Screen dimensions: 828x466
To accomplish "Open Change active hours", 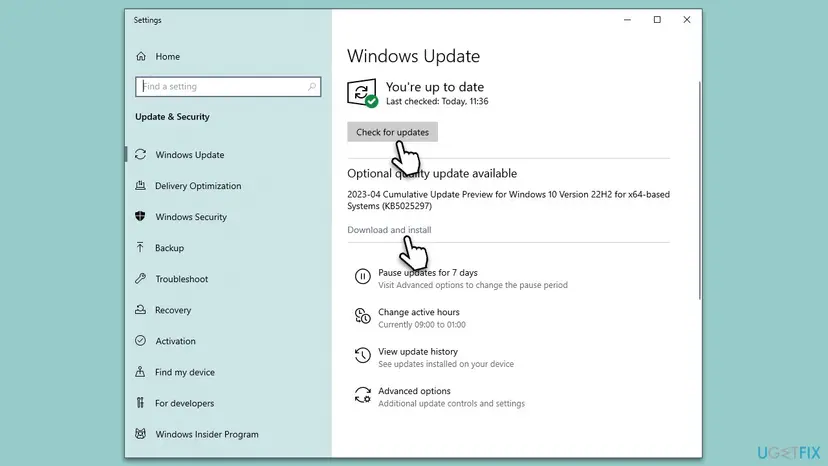I will (419, 312).
